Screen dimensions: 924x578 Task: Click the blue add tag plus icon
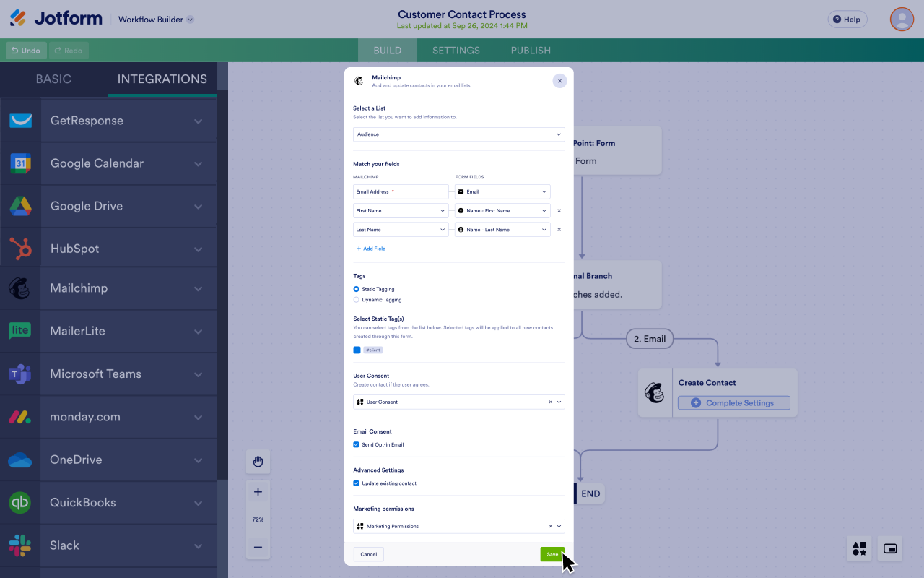pyautogui.click(x=357, y=350)
